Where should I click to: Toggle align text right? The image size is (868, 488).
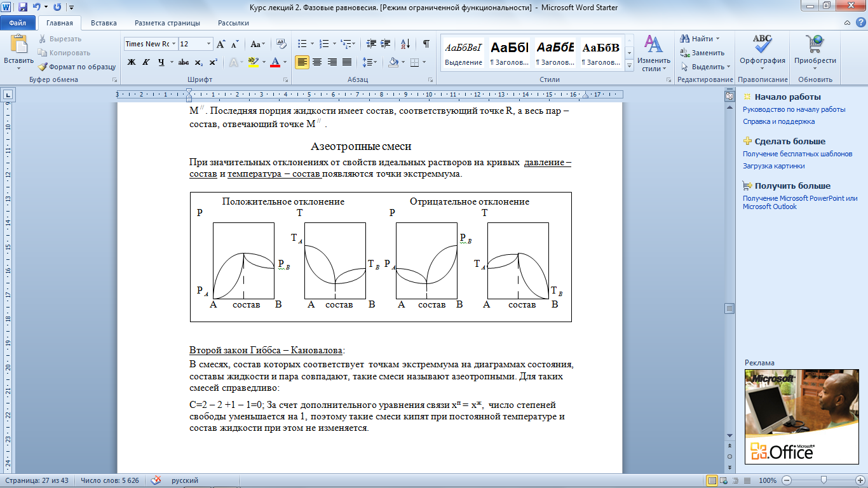[x=332, y=62]
